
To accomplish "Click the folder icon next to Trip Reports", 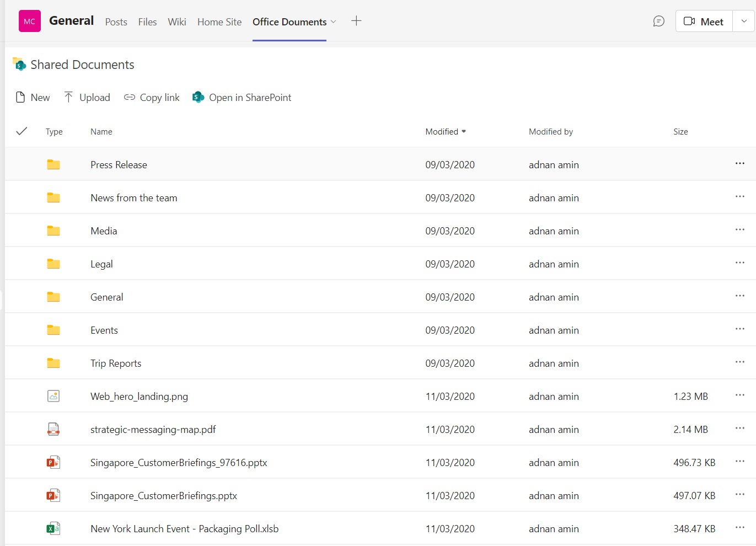I will 53,362.
